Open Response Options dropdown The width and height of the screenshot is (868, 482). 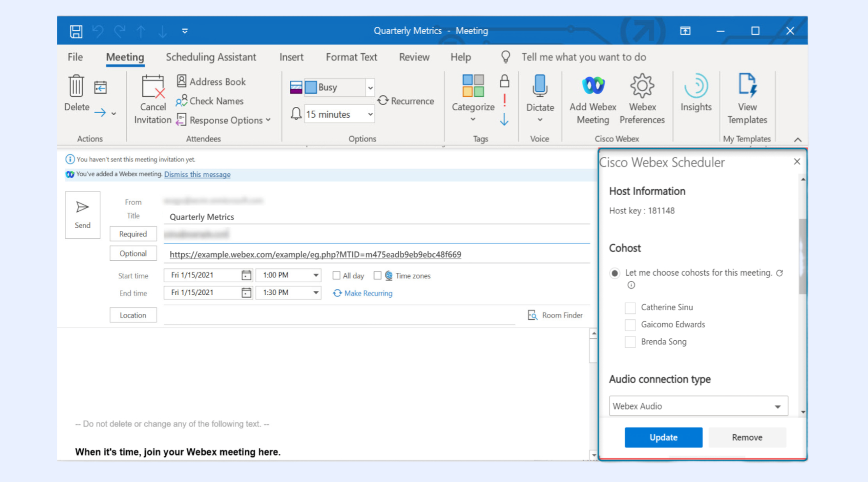click(x=223, y=120)
